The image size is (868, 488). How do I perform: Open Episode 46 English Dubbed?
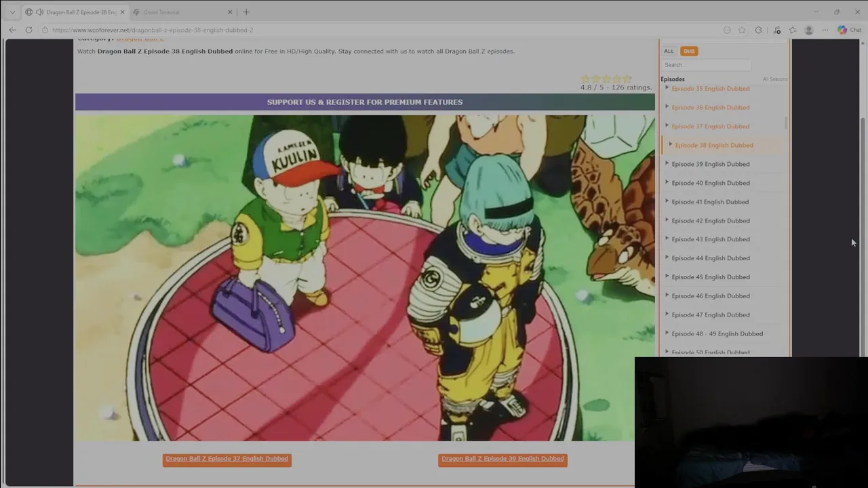(710, 296)
